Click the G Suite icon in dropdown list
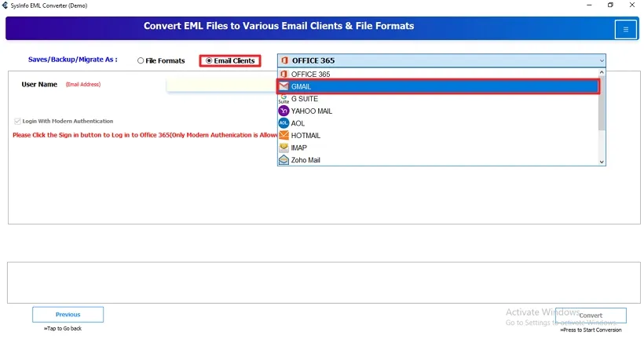This screenshot has width=644, height=343. 284,99
